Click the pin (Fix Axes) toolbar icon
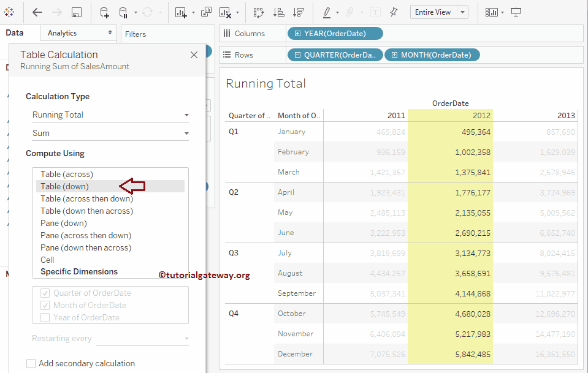Image resolution: width=588 pixels, height=373 pixels. pyautogui.click(x=394, y=12)
